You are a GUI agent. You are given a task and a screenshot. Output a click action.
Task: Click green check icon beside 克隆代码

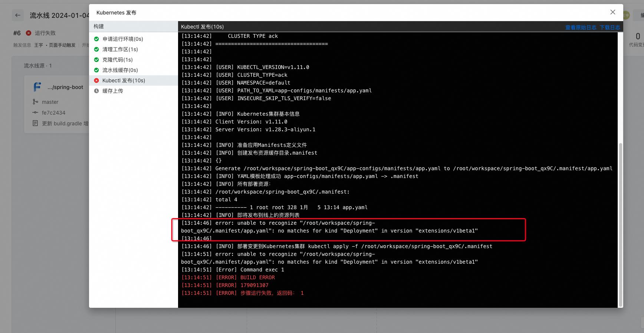coord(96,60)
